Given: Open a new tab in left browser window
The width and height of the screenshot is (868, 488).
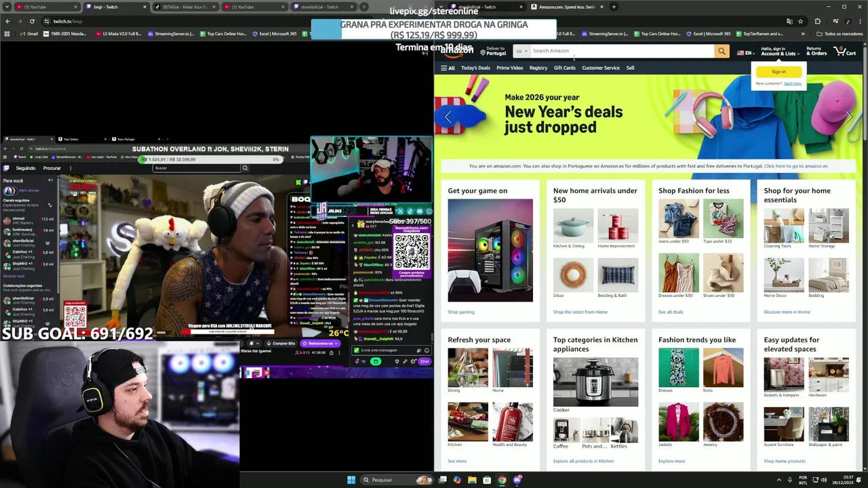Looking at the screenshot, I should pyautogui.click(x=364, y=7).
